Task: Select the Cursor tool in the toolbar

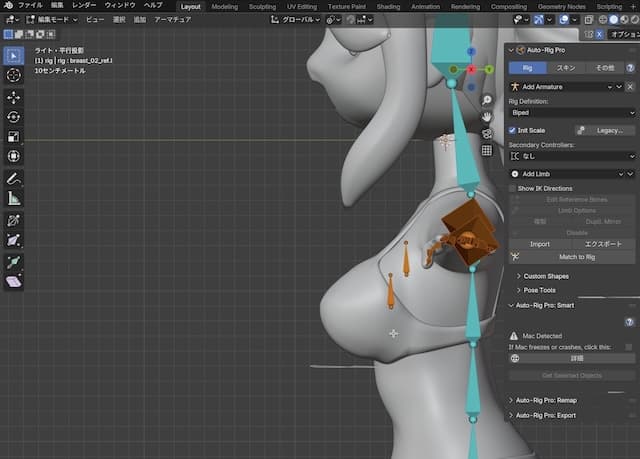Action: pos(14,75)
